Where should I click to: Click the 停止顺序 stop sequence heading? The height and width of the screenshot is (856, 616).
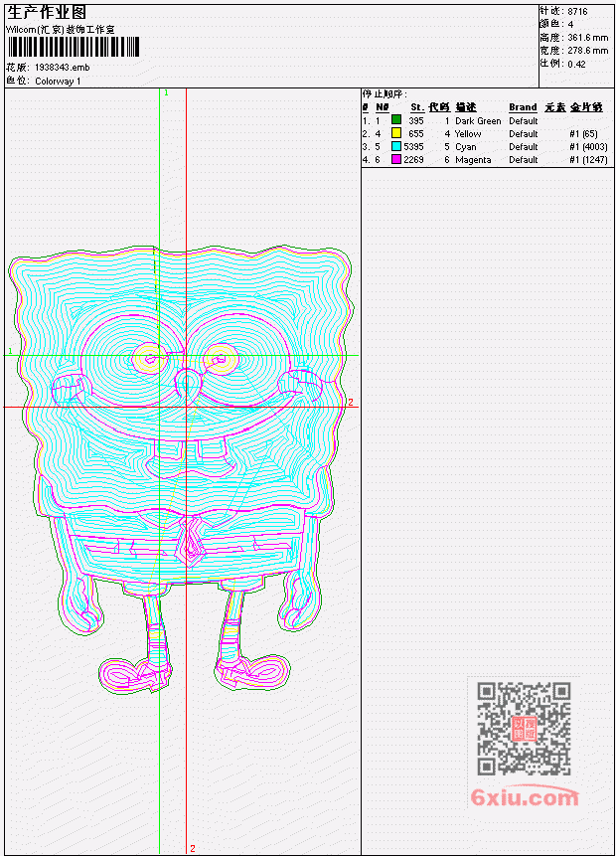(x=385, y=94)
